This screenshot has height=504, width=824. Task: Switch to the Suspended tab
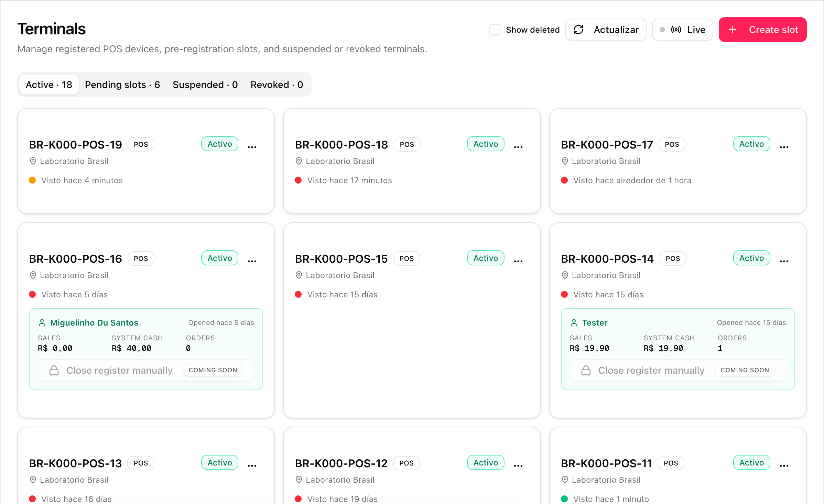click(205, 85)
